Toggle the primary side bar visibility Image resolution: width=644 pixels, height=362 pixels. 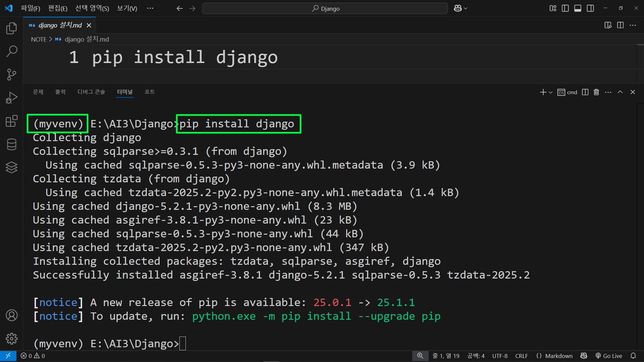[x=565, y=8]
